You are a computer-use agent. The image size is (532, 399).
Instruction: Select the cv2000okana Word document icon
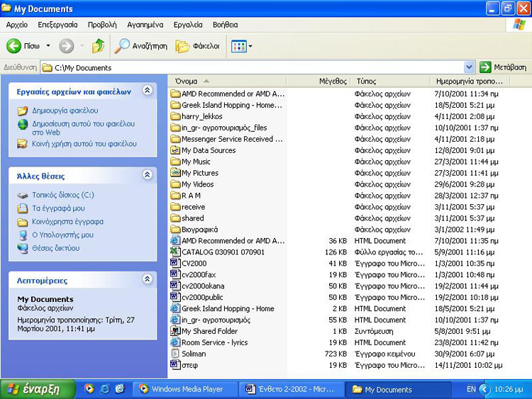(x=175, y=286)
